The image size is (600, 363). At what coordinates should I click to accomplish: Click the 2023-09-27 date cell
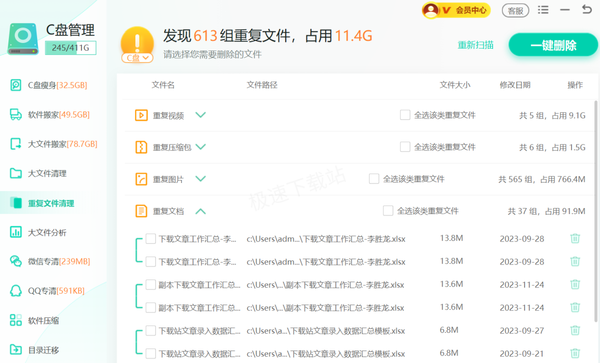point(522,330)
